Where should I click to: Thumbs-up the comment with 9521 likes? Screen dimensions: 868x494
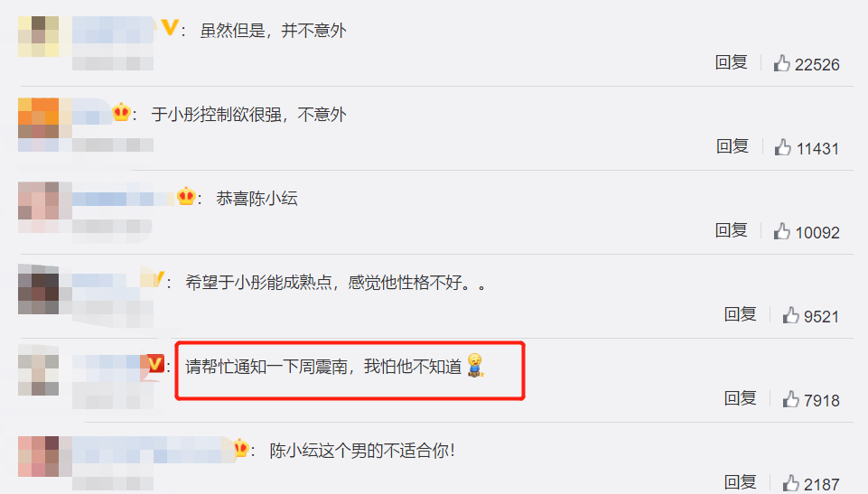click(x=790, y=315)
